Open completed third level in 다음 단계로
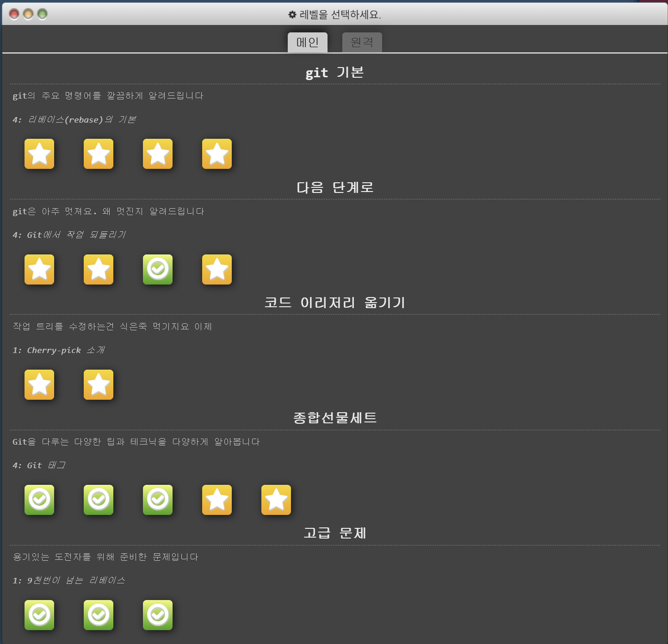668x644 pixels. click(158, 269)
